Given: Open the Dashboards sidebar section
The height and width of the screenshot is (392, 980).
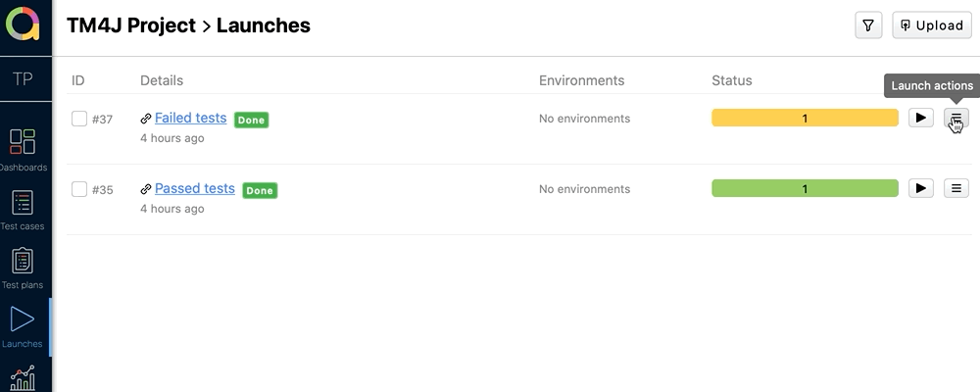Looking at the screenshot, I should click(x=23, y=149).
